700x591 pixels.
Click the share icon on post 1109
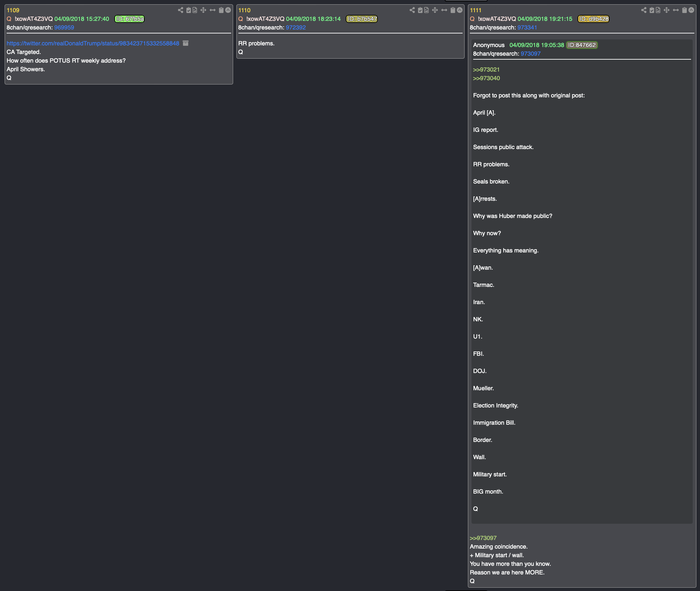tap(180, 10)
